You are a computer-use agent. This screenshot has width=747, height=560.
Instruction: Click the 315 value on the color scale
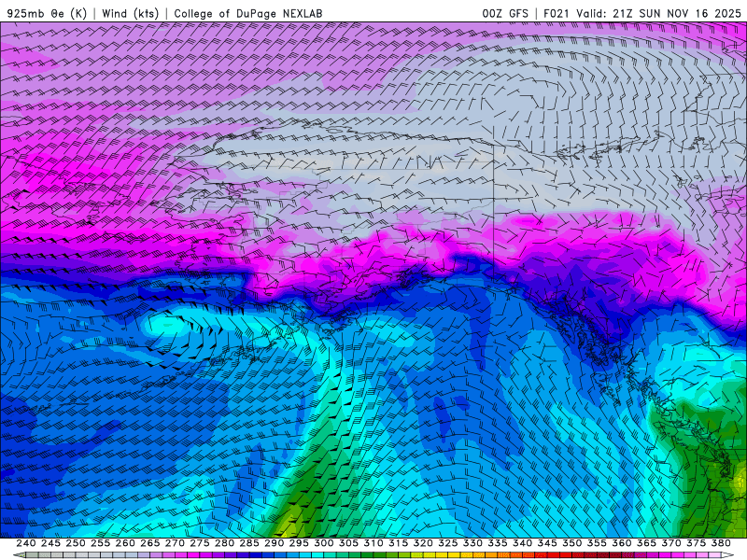[x=399, y=543]
